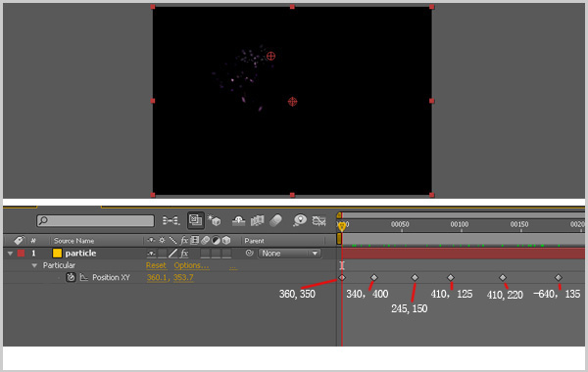Collapse the Particular effect properties
The width and height of the screenshot is (588, 372).
coord(34,265)
